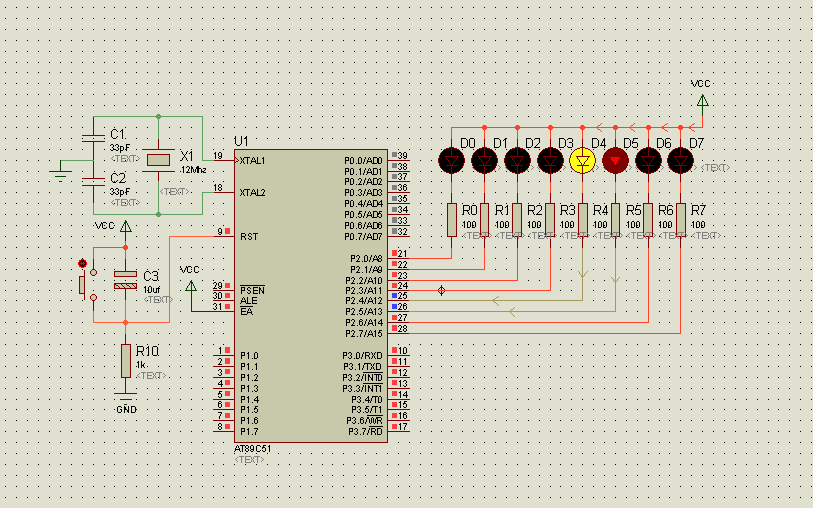Select resistor R0 body
The image size is (813, 508).
coord(452,220)
